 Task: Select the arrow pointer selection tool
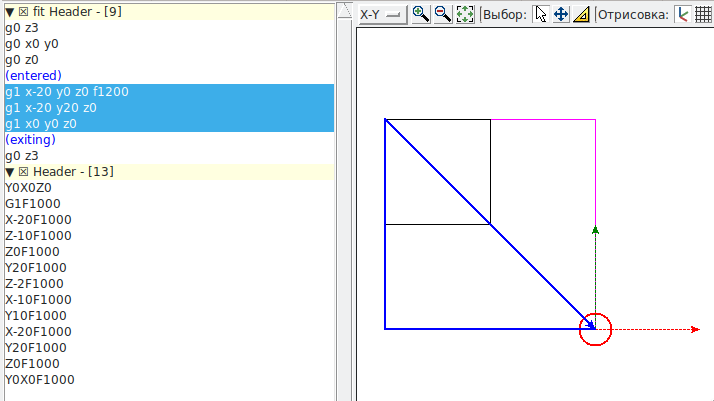point(541,15)
